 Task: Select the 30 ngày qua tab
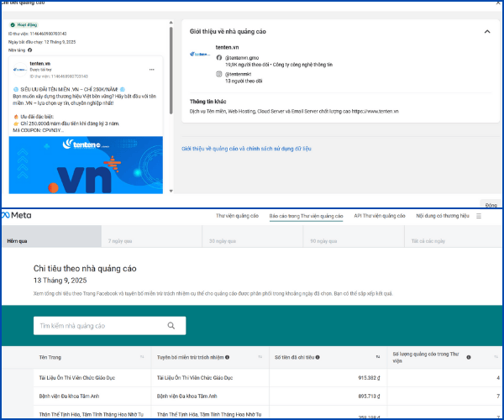coord(253,236)
